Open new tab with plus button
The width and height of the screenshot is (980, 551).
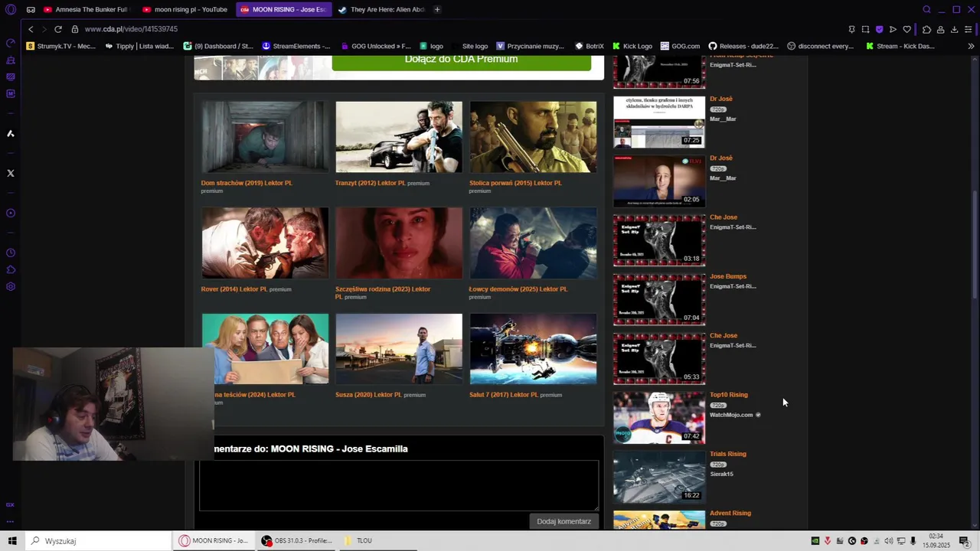[x=437, y=9]
